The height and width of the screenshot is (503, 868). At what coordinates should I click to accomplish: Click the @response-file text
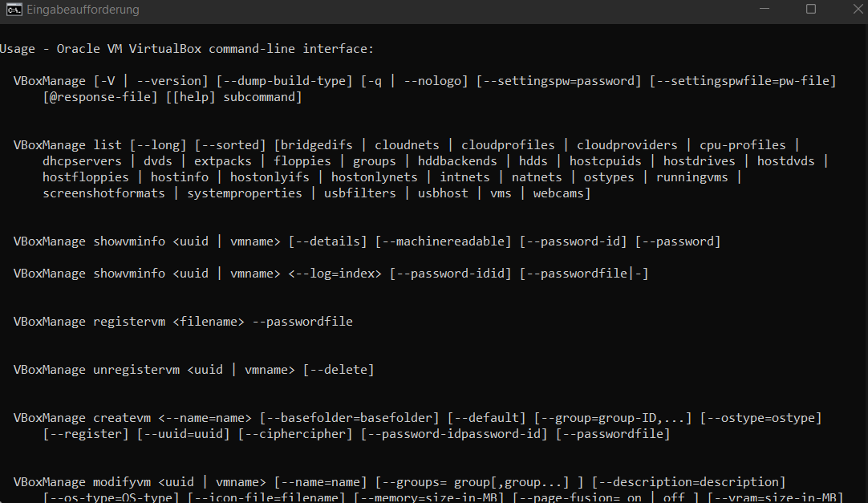click(x=100, y=97)
